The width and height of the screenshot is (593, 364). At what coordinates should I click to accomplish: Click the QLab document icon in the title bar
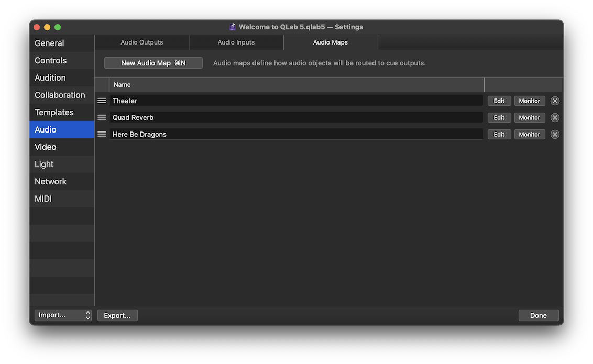pyautogui.click(x=232, y=26)
